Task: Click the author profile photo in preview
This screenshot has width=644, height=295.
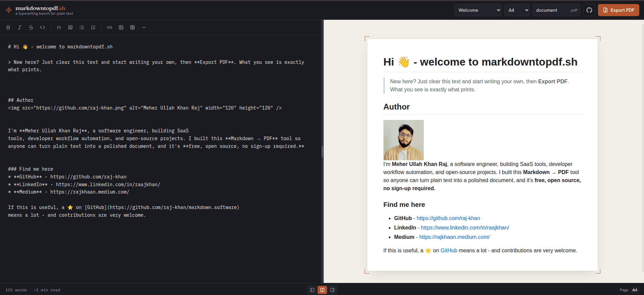Action: tap(404, 140)
